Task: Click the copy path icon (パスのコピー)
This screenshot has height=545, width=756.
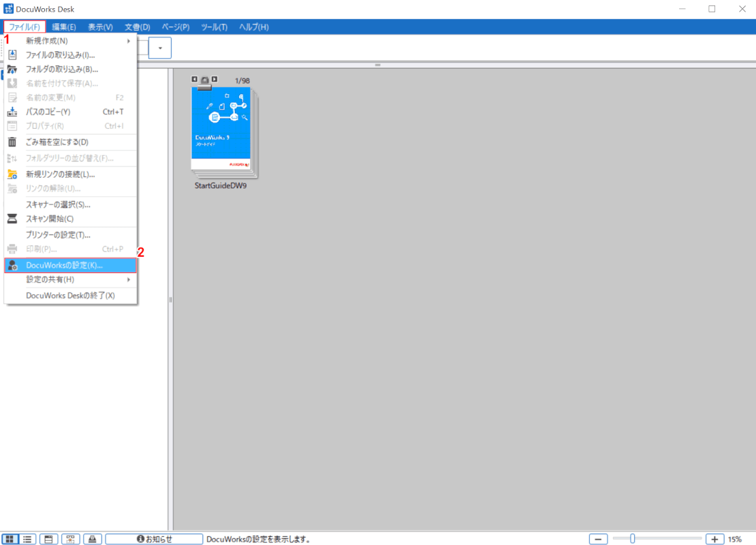Action: [x=12, y=112]
